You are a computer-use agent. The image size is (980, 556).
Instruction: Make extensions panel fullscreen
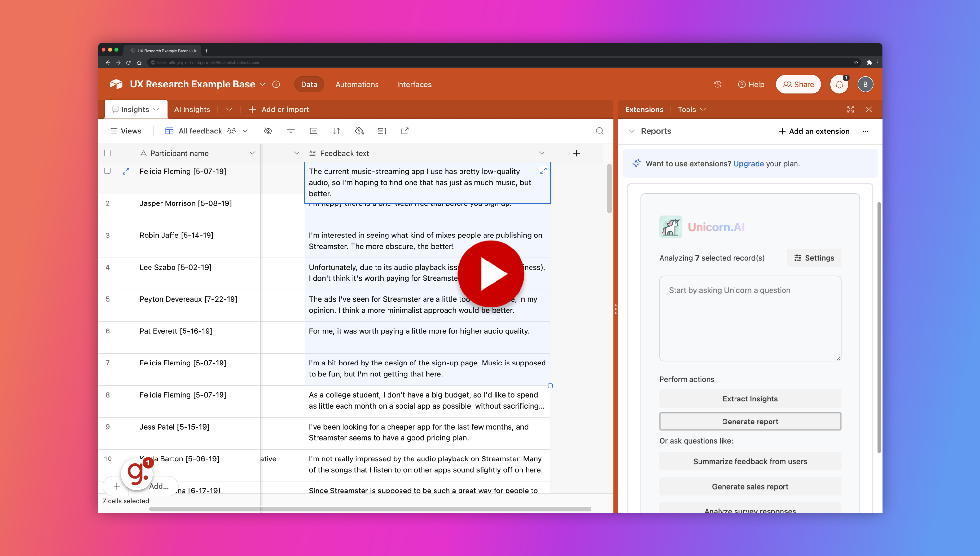point(851,110)
